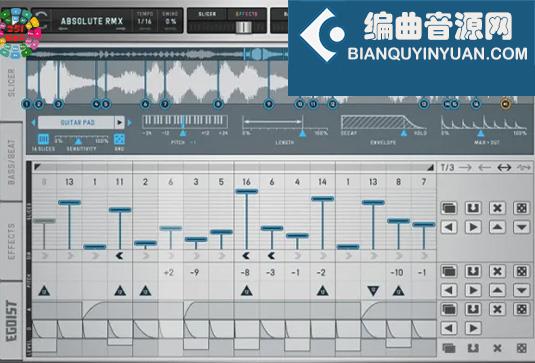
Task: Adjust the PITCH keyboard slider handle
Action: [183, 133]
